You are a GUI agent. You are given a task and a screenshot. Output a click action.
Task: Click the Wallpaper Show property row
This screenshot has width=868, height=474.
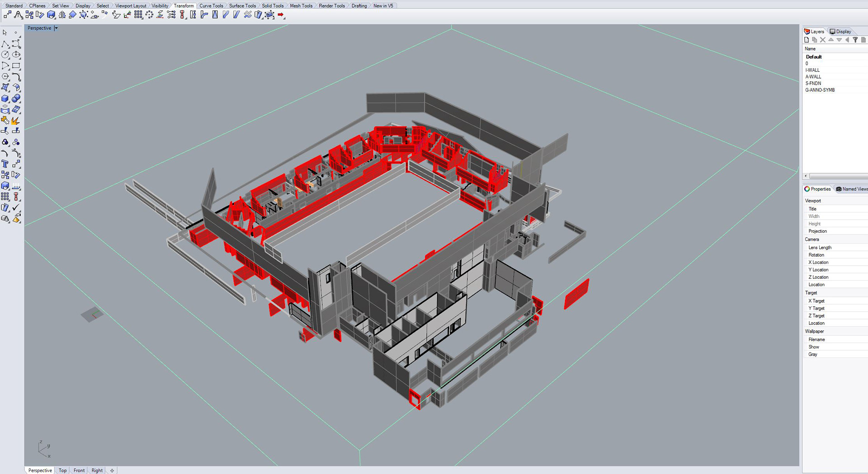click(x=835, y=347)
